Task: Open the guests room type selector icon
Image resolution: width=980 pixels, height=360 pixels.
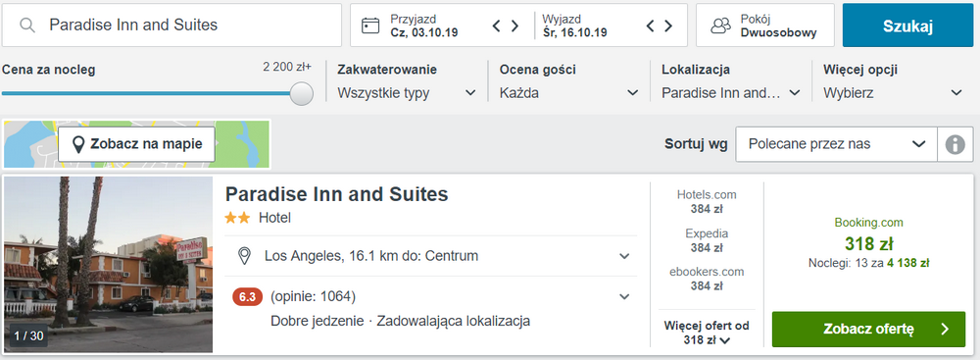Action: pyautogui.click(x=720, y=26)
